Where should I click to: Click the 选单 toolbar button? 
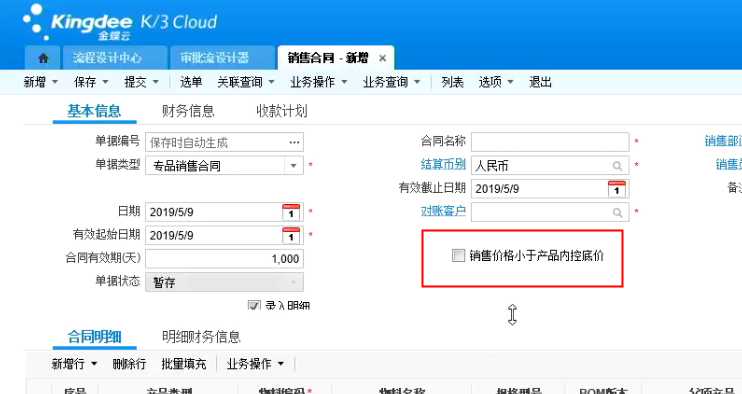(x=191, y=82)
